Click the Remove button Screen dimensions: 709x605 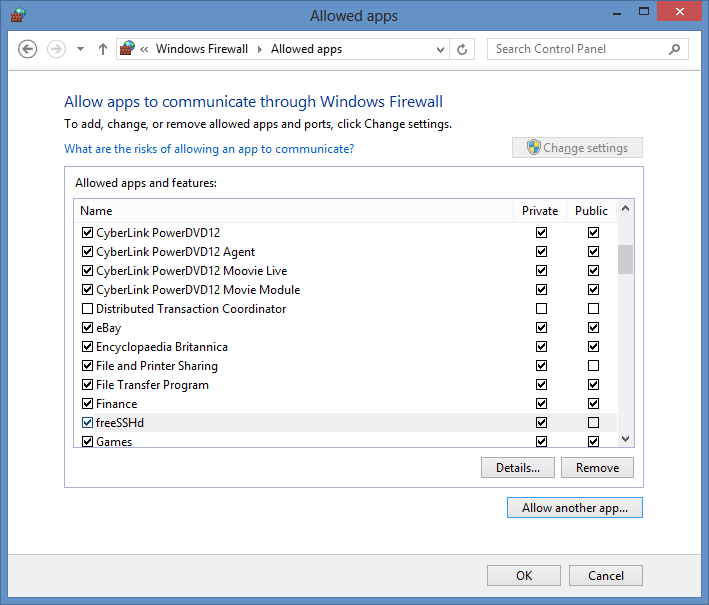(x=597, y=468)
